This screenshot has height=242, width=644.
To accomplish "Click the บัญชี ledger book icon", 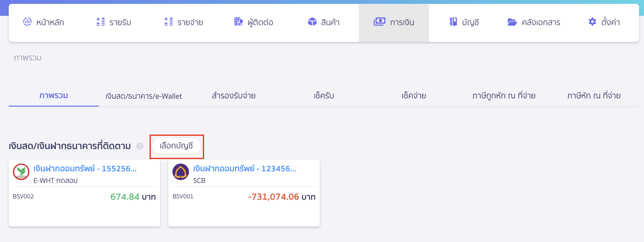I will [x=453, y=22].
